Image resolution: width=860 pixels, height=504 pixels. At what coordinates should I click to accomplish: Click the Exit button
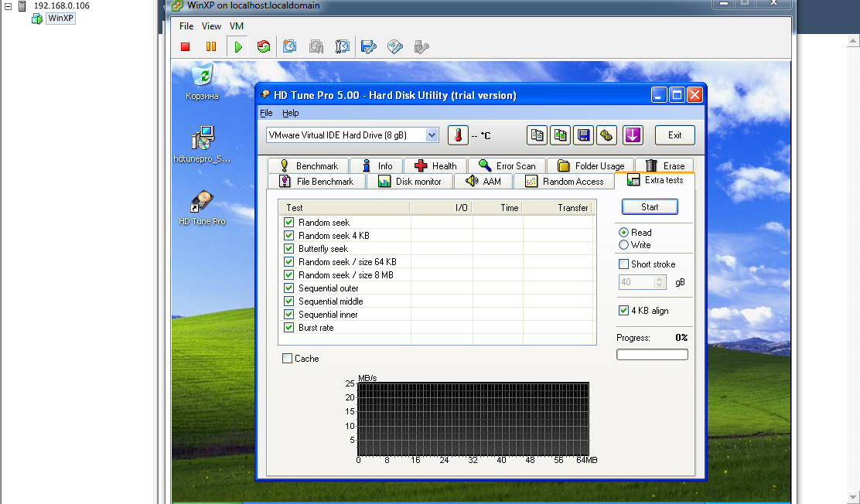[674, 135]
